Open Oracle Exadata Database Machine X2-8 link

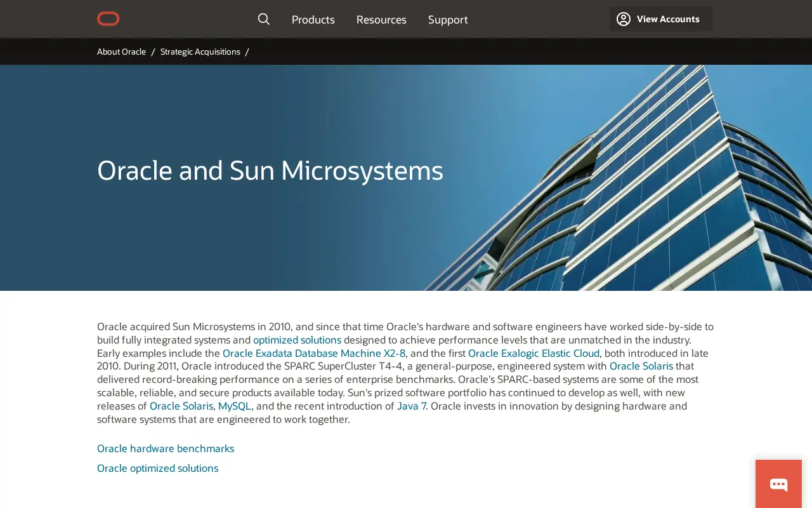[x=314, y=353]
